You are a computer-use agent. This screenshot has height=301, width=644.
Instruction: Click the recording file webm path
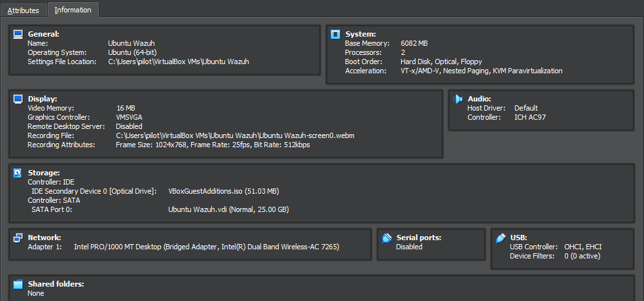[235, 135]
